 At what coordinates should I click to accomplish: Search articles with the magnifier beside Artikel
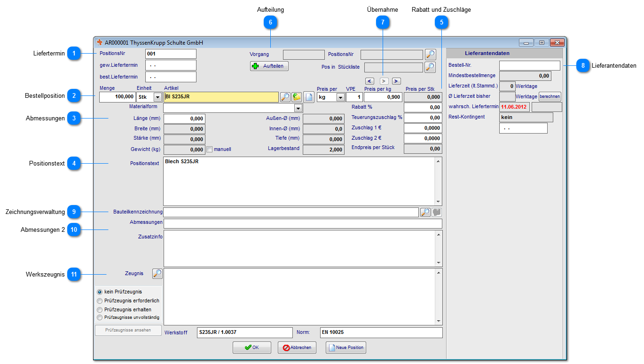[285, 97]
